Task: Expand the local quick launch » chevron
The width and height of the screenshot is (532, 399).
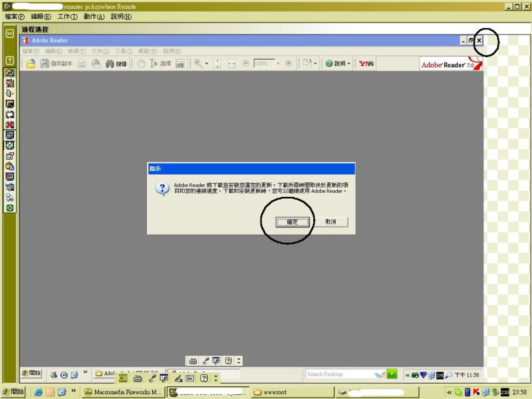Action: (x=73, y=391)
